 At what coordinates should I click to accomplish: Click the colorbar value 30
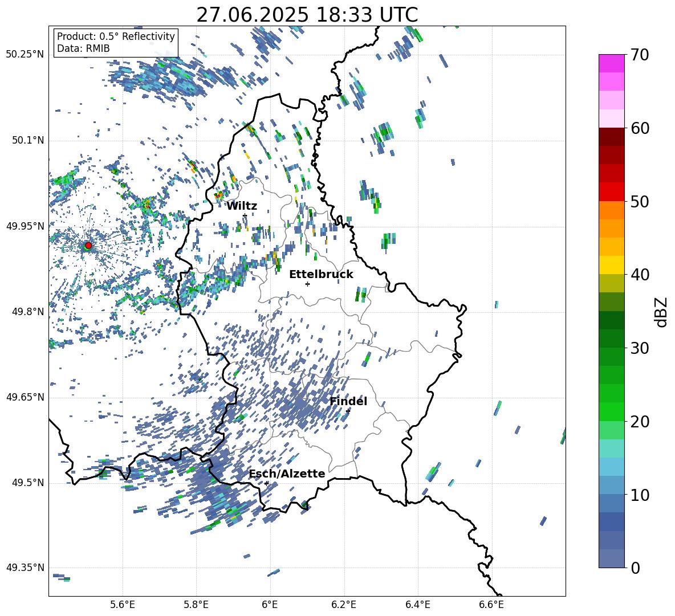640,348
